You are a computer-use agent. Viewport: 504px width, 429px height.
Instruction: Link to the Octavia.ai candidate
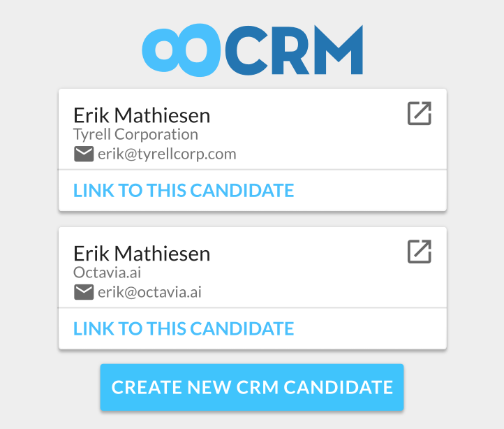[x=184, y=328]
